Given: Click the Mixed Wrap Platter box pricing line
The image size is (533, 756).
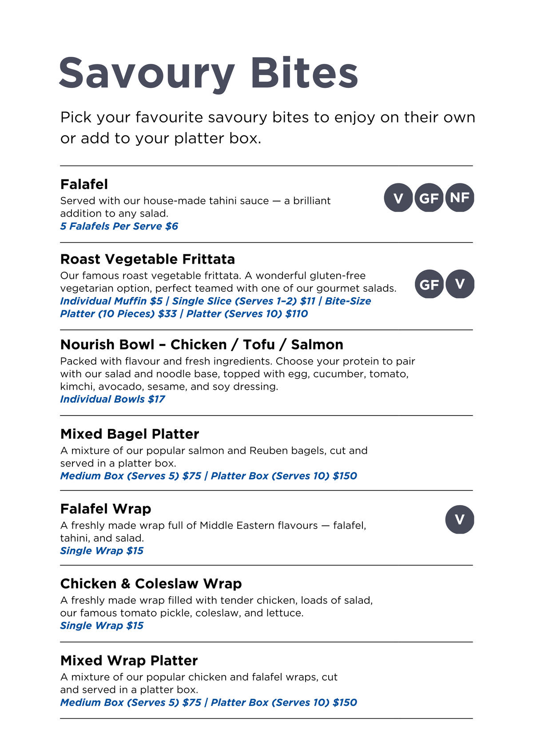Looking at the screenshot, I should click(x=208, y=703).
